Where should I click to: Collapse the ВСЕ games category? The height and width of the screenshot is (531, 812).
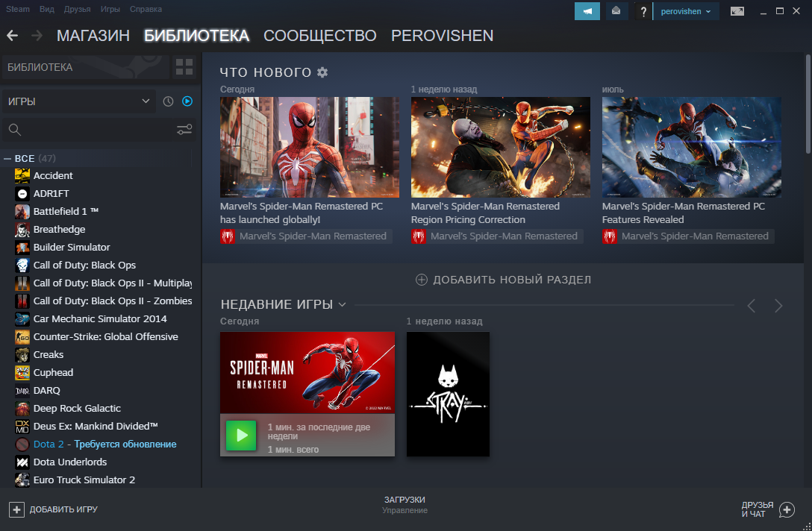pos(7,159)
